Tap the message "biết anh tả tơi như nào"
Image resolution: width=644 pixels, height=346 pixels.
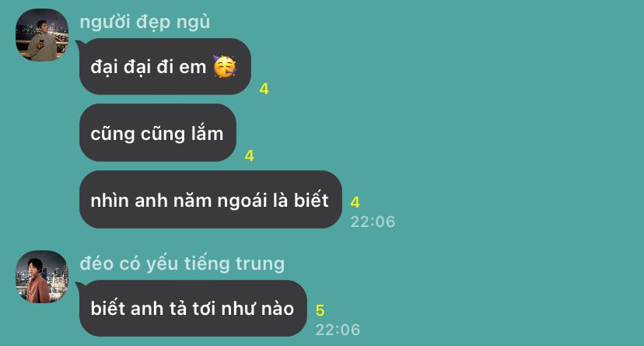point(193,308)
